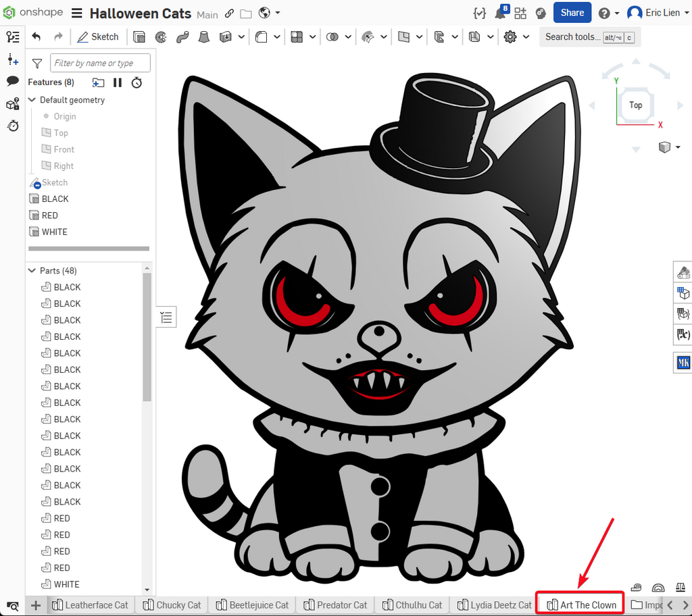Click the feature filter funnel icon
Viewport: 692px width, 616px height.
[37, 63]
